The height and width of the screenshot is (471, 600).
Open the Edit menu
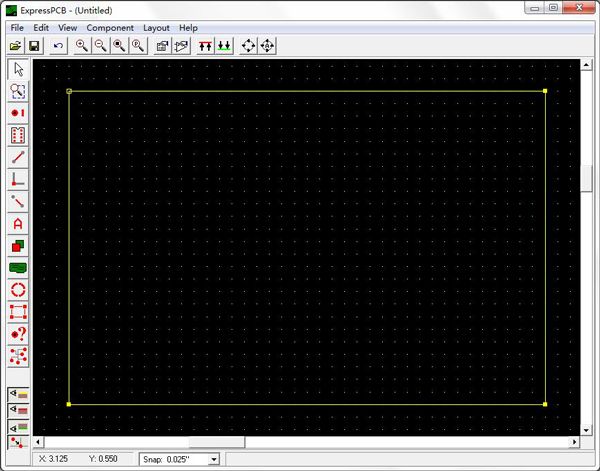point(41,28)
